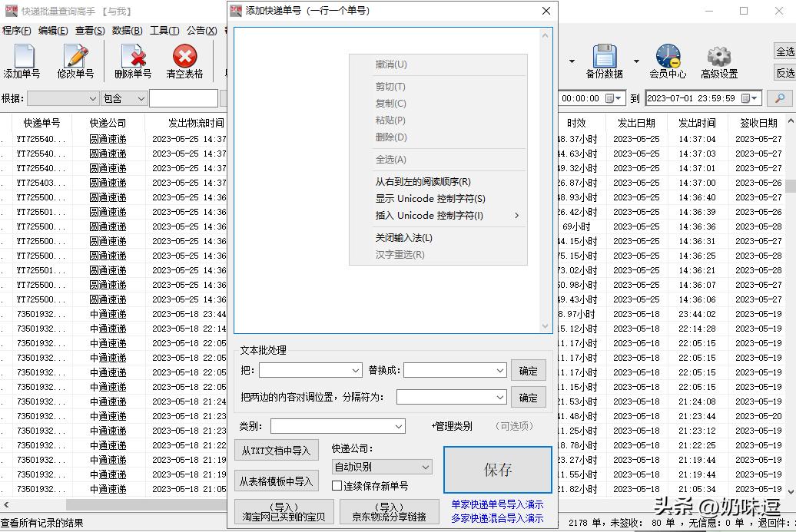Click the 时效 column header
The image size is (796, 532).
(576, 123)
